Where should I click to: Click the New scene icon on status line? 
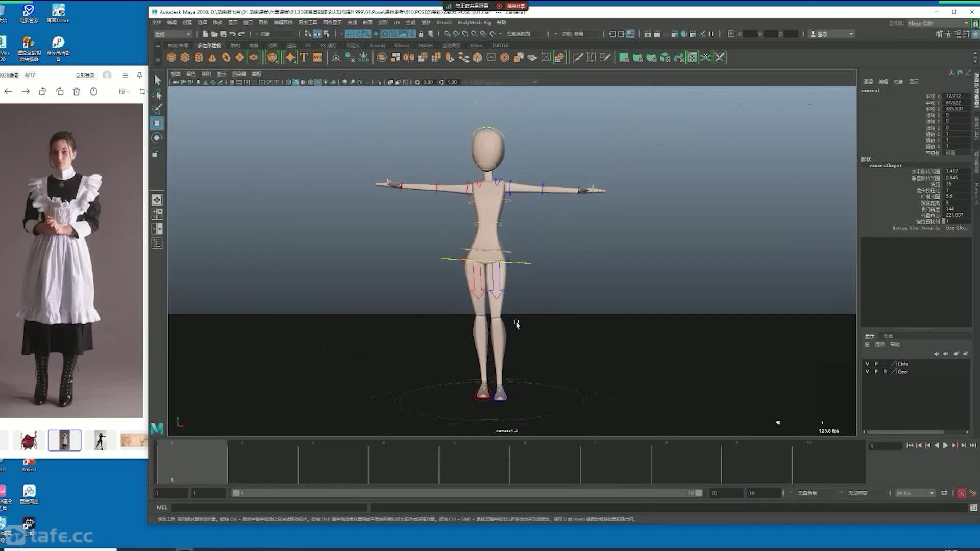[205, 34]
